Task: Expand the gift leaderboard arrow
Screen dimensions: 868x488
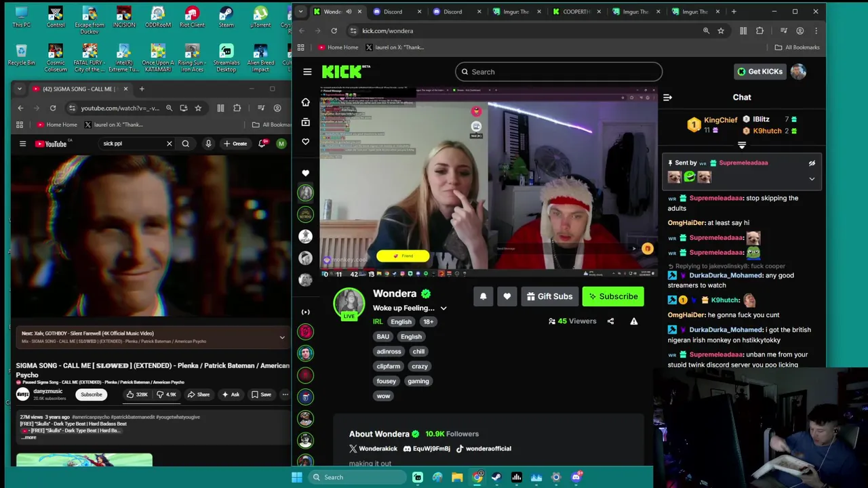Action: click(742, 145)
